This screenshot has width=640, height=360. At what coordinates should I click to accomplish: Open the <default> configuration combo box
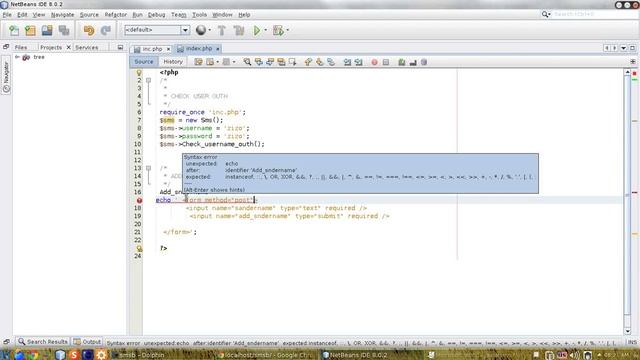tap(157, 30)
